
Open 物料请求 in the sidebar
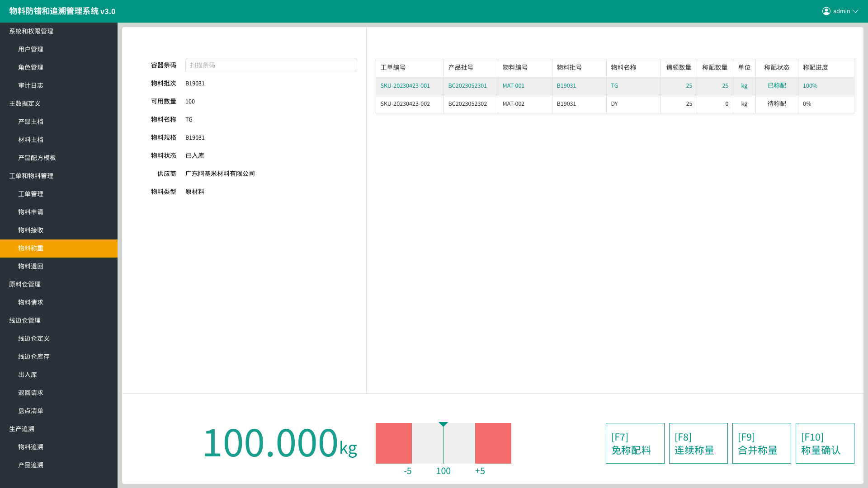click(x=59, y=303)
